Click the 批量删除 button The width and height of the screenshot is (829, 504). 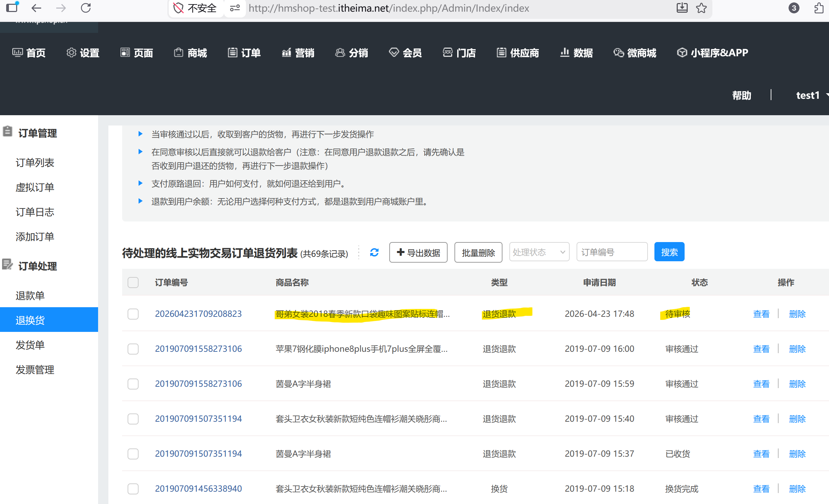point(478,252)
